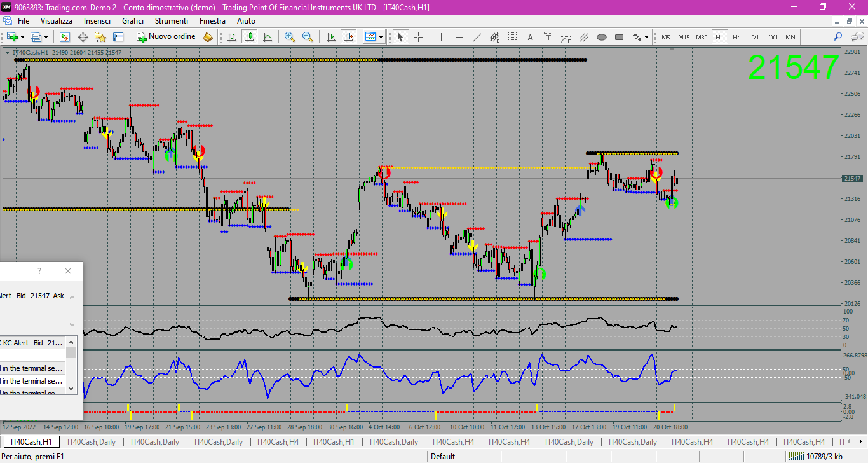Viewport: 868px width, 463px height.
Task: Open the Grafici menu
Action: pos(133,21)
